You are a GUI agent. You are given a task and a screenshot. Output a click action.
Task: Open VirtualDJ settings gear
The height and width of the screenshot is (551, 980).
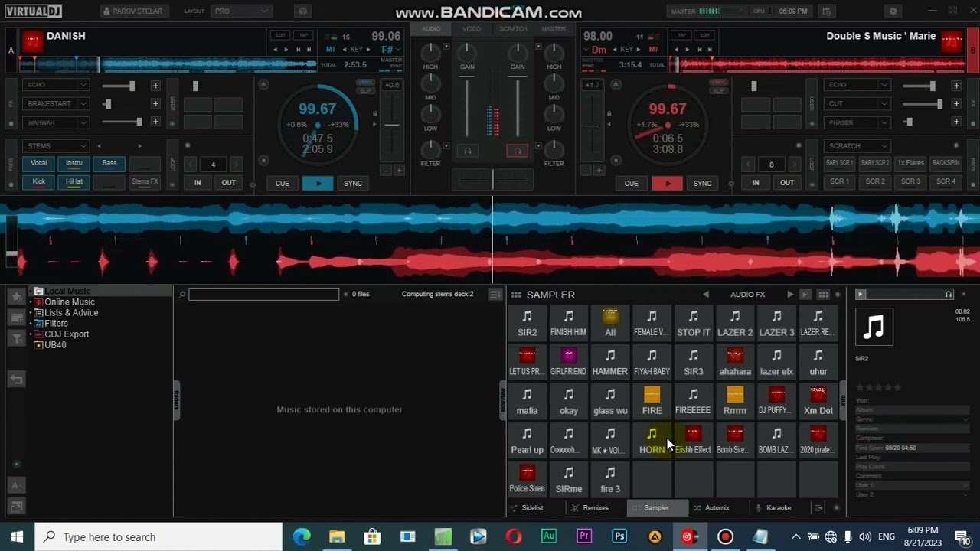[x=893, y=11]
